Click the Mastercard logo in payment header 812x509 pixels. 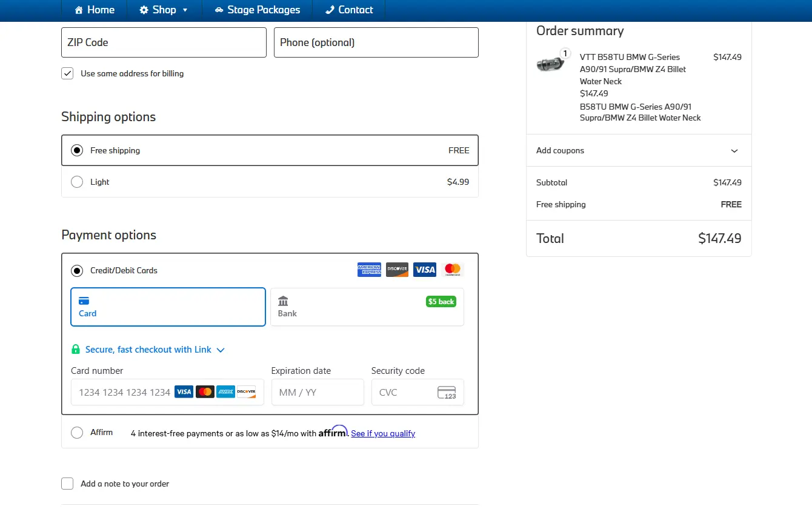[x=452, y=270]
